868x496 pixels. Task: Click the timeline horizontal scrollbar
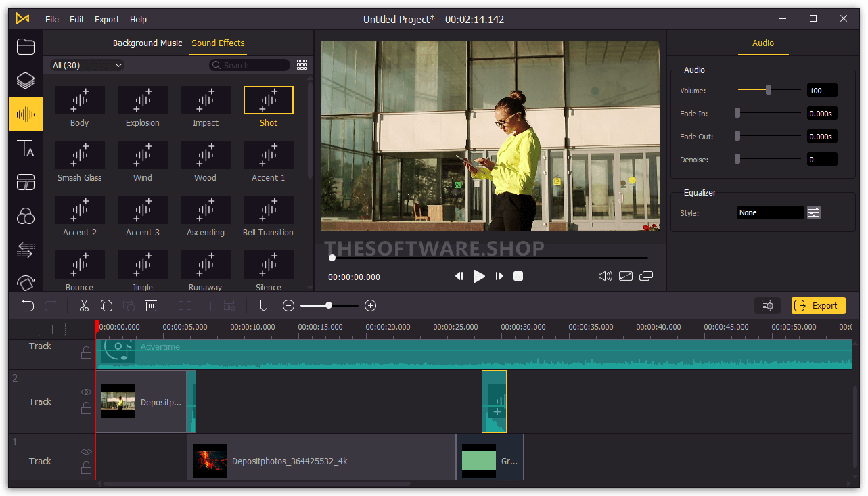pos(256,484)
